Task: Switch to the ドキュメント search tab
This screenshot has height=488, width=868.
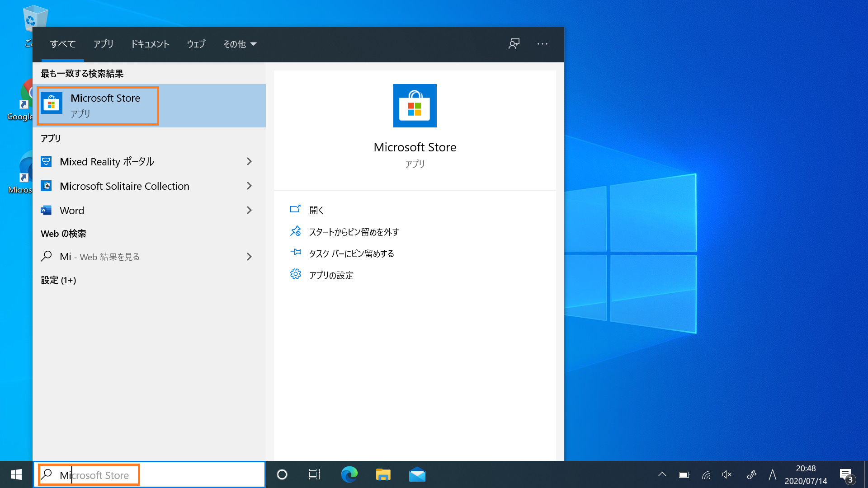Action: pyautogui.click(x=150, y=44)
